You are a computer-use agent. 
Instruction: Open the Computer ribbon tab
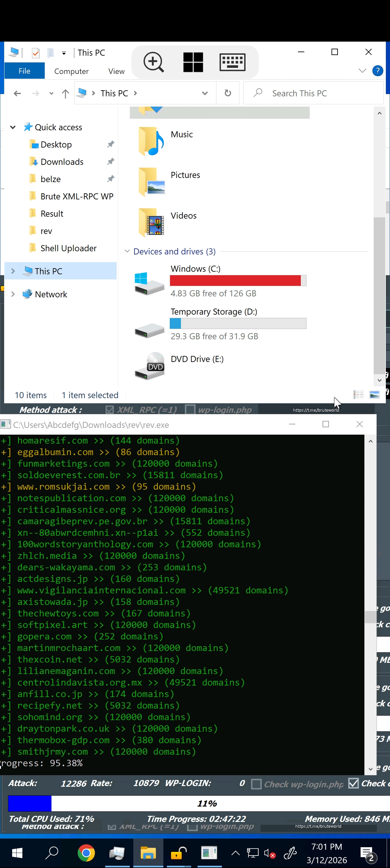tap(71, 71)
